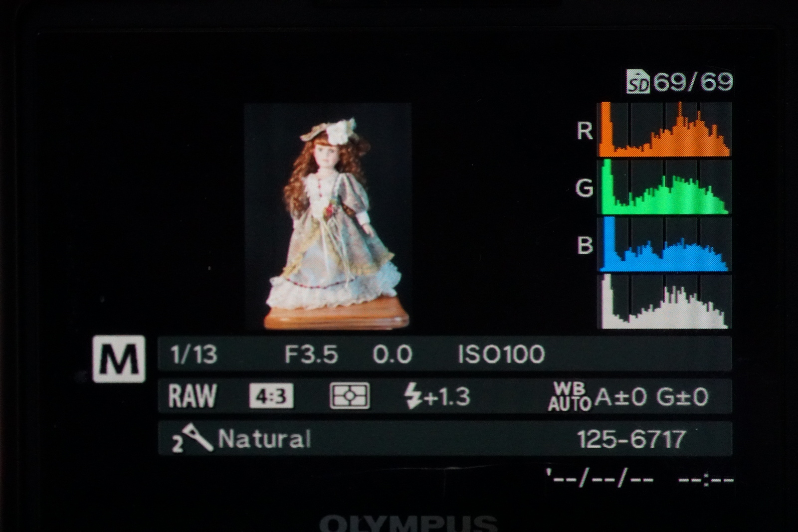The width and height of the screenshot is (798, 532).
Task: Tap the 1/13 shutter speed value
Action: point(194,355)
